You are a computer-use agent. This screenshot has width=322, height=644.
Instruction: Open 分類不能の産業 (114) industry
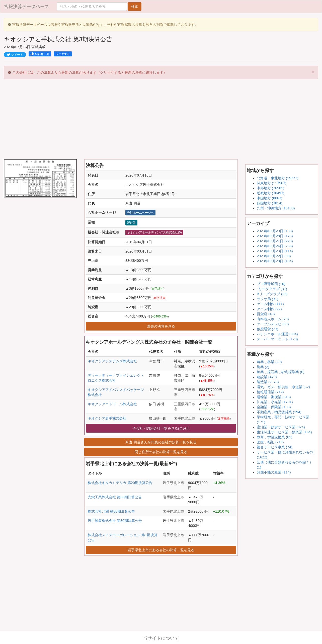coord(274,472)
